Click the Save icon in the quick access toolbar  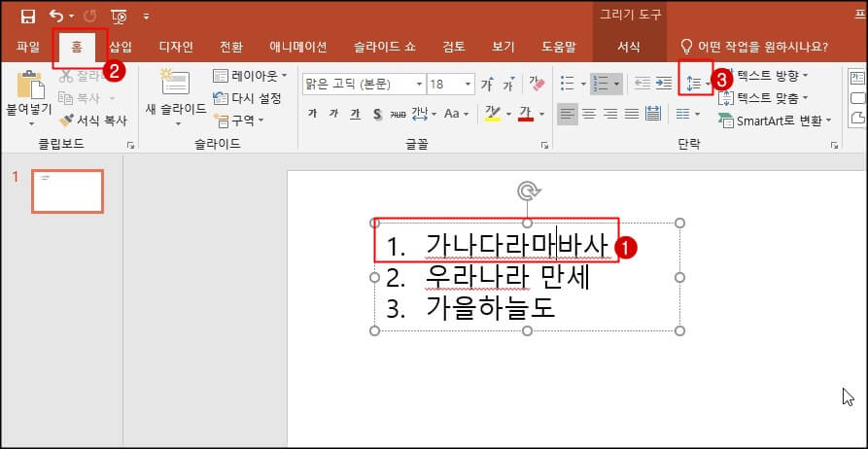[27, 17]
